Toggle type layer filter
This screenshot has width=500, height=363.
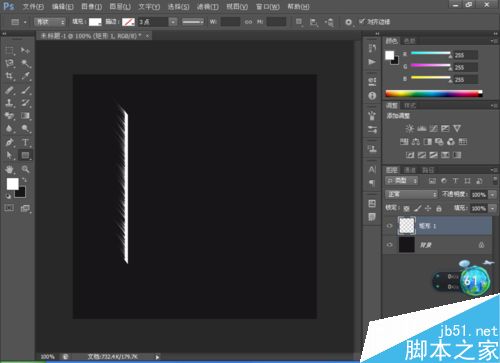[x=455, y=181]
